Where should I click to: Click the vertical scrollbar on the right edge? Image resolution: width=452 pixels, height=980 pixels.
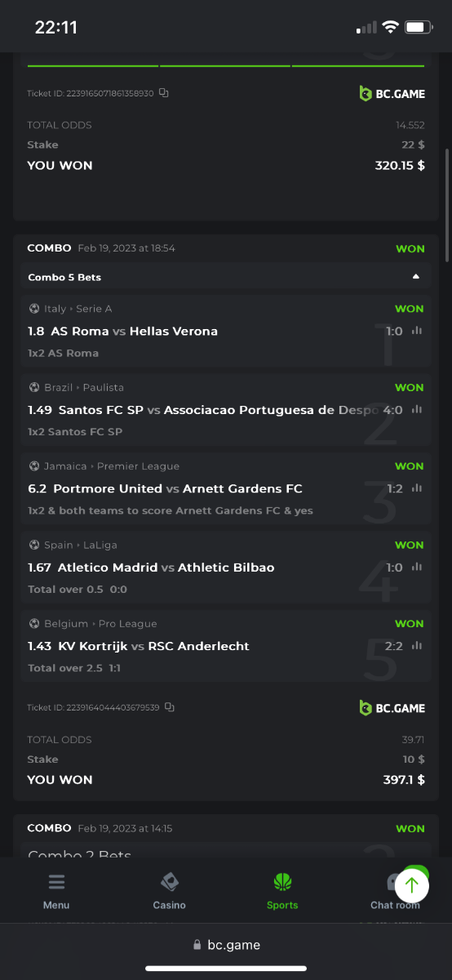(447, 204)
